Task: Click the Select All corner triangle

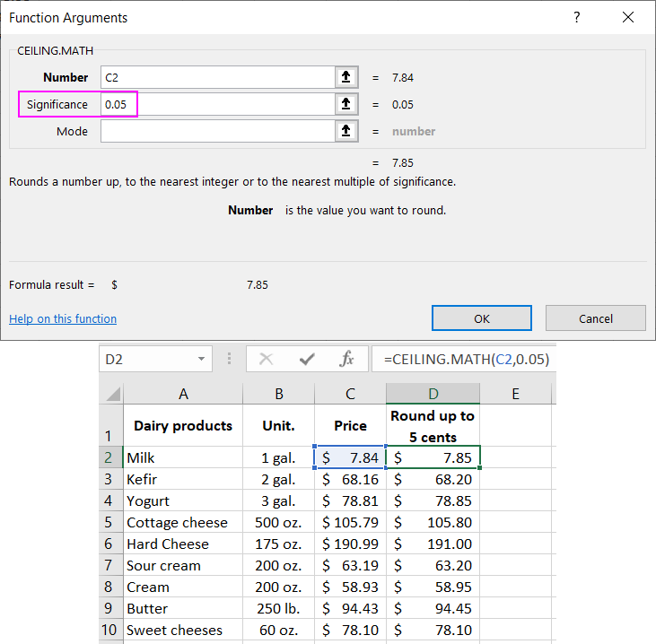Action: coord(112,394)
